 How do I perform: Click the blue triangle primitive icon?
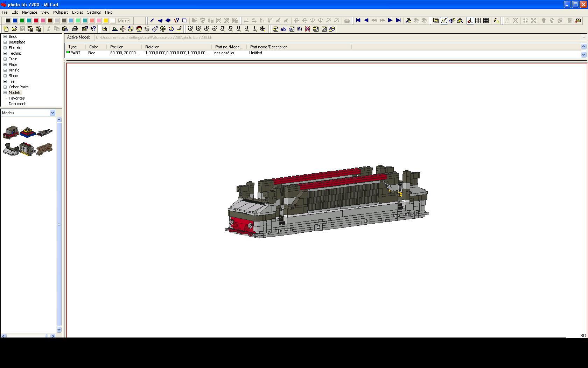pos(160,21)
